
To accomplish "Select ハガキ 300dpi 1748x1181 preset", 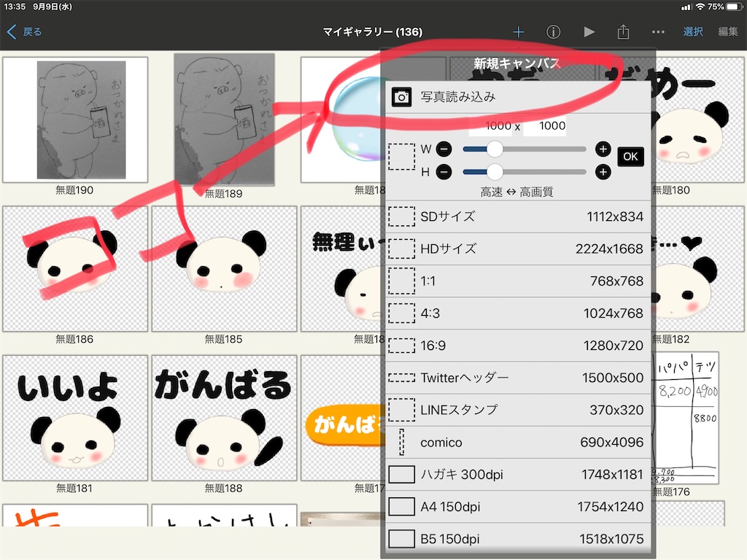I will pyautogui.click(x=518, y=475).
